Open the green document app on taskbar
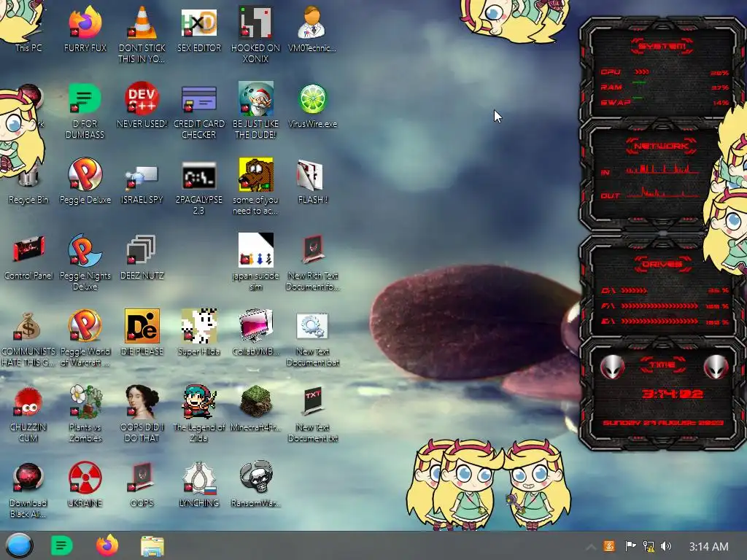747x560 pixels. [x=62, y=545]
